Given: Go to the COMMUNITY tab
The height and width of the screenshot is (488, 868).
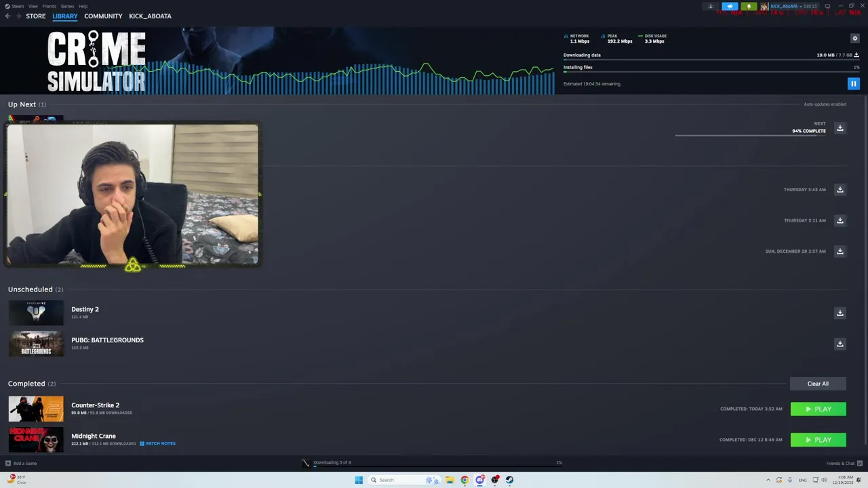Looking at the screenshot, I should (x=103, y=16).
